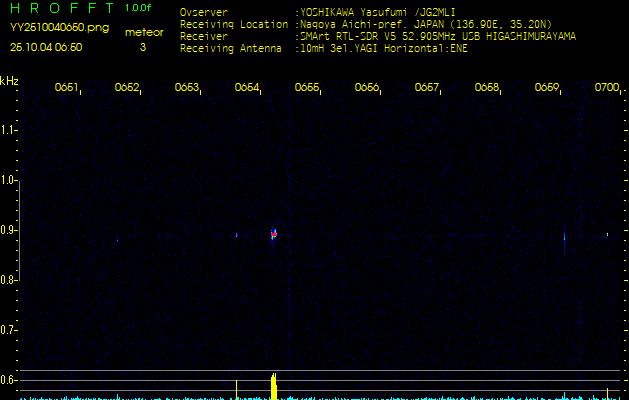Image resolution: width=629 pixels, height=400 pixels.
Task: Click time marker 0700
Action: [x=607, y=87]
